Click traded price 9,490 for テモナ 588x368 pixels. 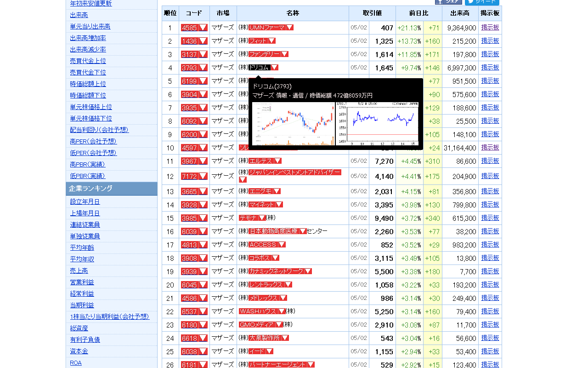[384, 218]
